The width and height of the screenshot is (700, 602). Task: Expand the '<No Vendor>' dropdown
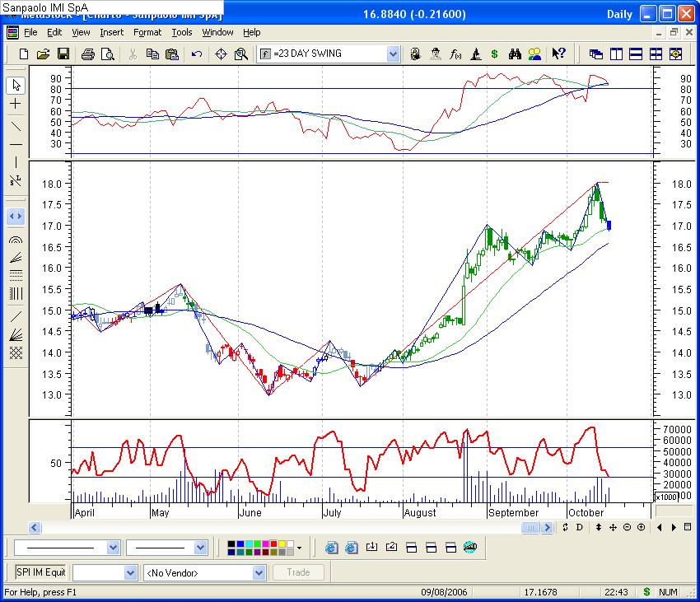point(259,572)
